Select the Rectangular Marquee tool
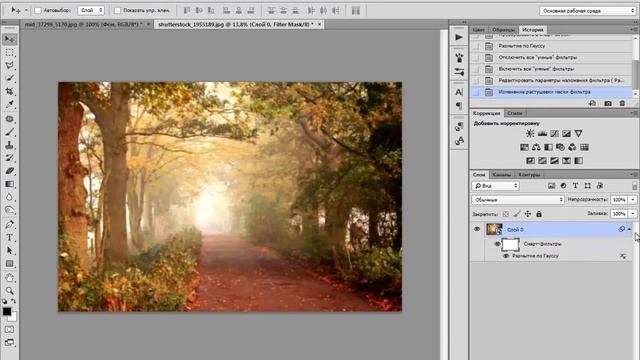Image resolution: width=640 pixels, height=360 pixels. pos(9,53)
